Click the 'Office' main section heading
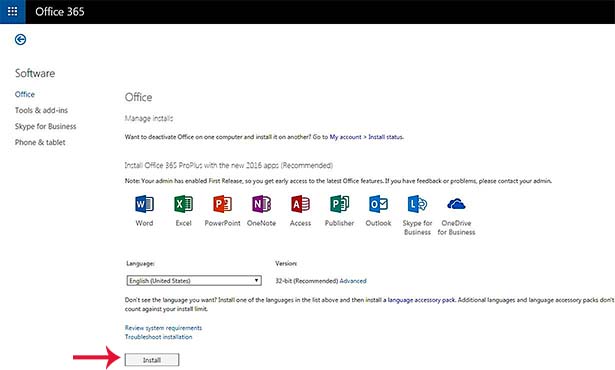Viewport: 615px width, 370px height. pyautogui.click(x=138, y=97)
